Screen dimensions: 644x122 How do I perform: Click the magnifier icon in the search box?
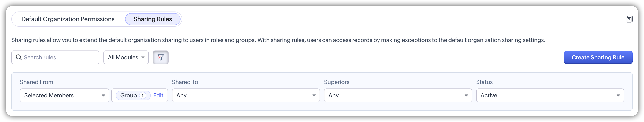pyautogui.click(x=18, y=57)
